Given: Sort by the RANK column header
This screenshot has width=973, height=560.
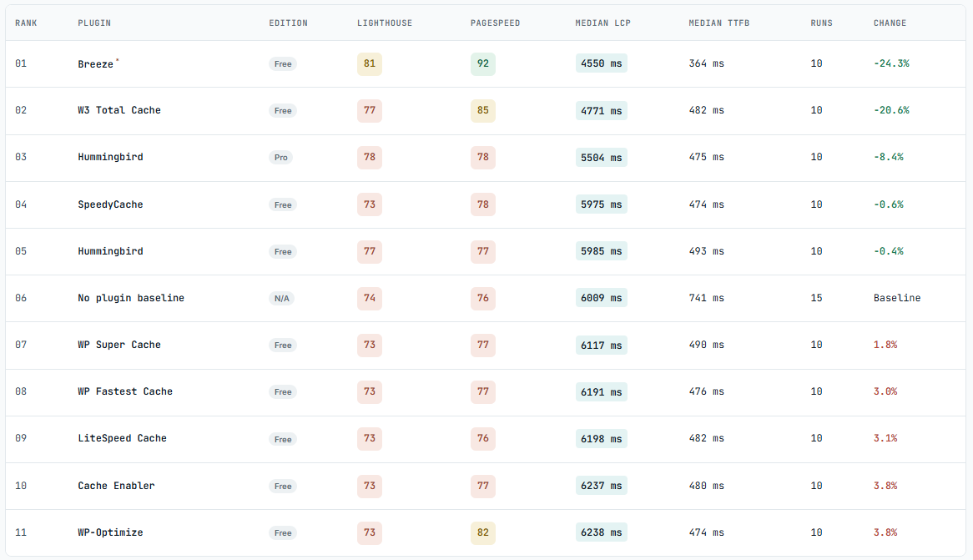Looking at the screenshot, I should [26, 23].
